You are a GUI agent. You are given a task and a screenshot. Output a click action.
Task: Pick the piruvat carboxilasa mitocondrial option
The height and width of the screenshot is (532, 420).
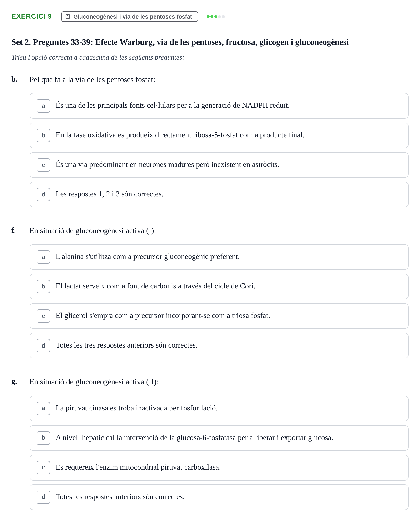(x=219, y=468)
